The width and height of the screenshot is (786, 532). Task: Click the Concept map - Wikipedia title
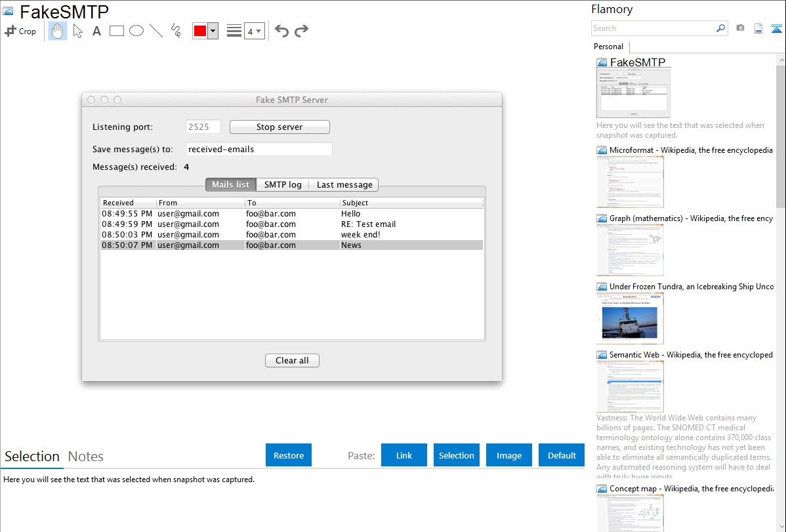tap(692, 488)
